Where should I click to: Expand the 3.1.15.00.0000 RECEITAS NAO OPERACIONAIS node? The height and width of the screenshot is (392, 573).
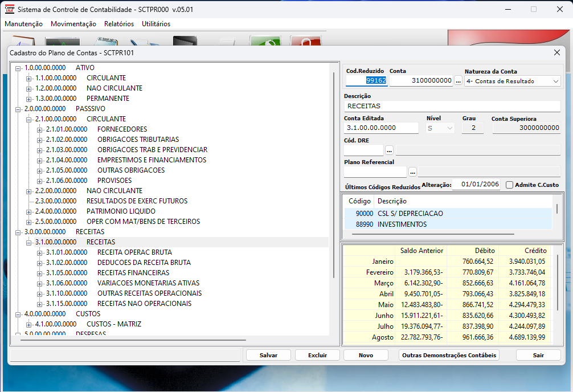click(39, 304)
